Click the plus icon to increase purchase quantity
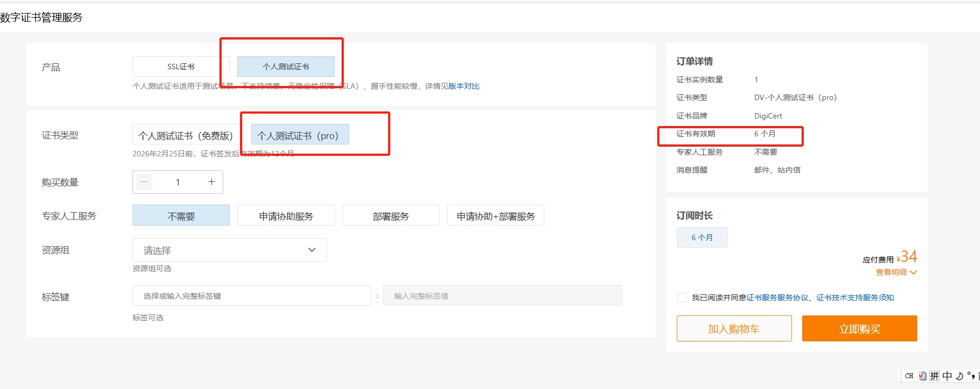980x389 pixels. tap(211, 182)
